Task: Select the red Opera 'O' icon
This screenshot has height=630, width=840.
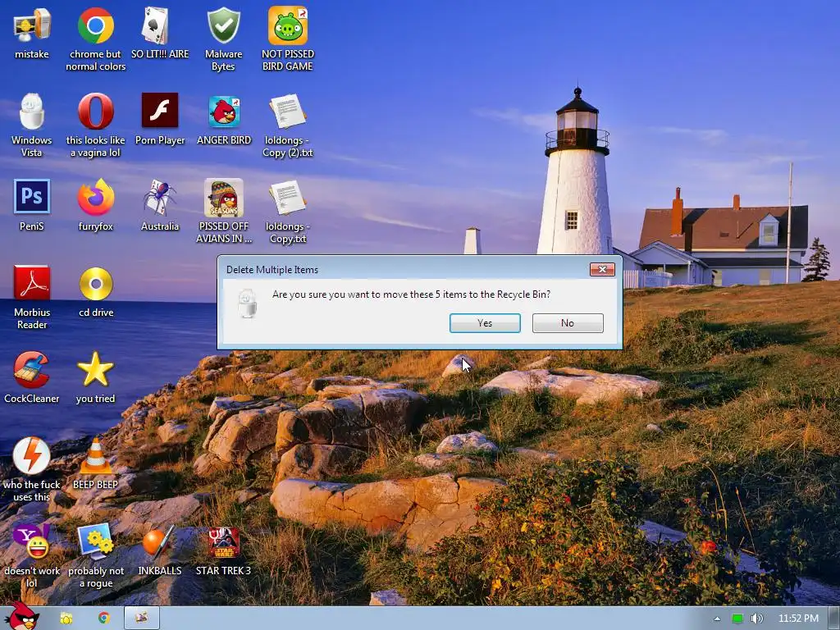Action: (95, 112)
